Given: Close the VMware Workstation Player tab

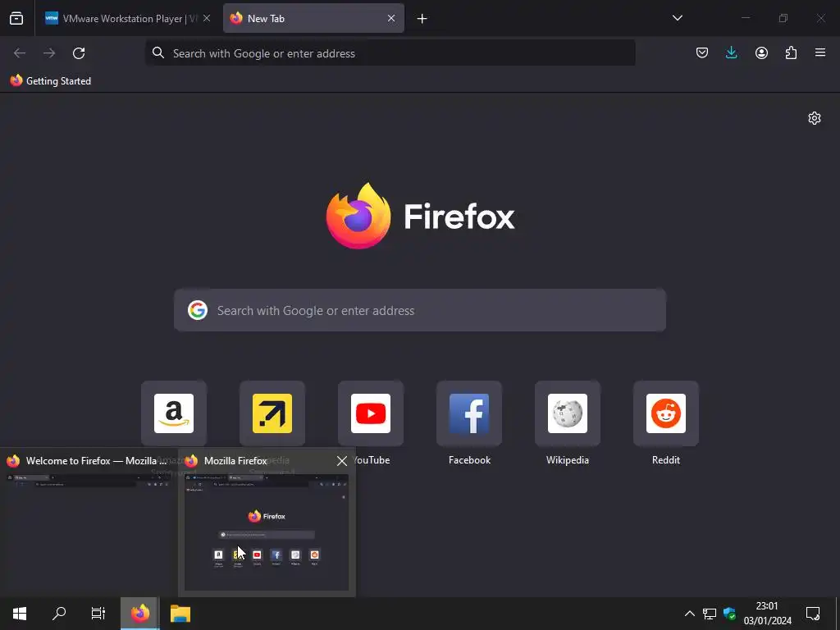Looking at the screenshot, I should click(207, 18).
